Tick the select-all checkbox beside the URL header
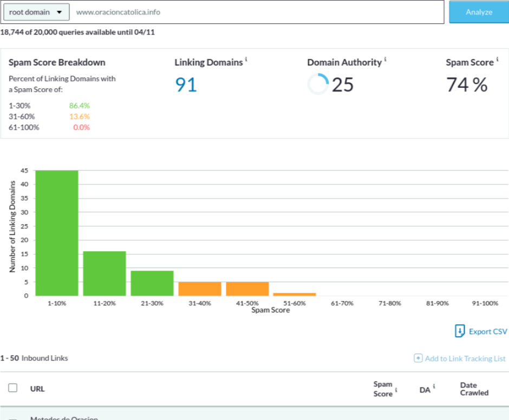Image resolution: width=509 pixels, height=420 pixels. coord(13,388)
